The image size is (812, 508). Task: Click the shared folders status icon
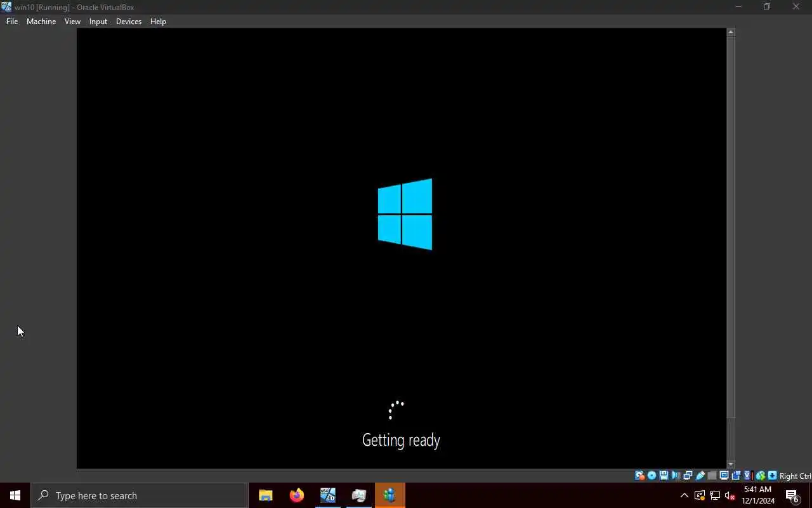[x=712, y=476]
